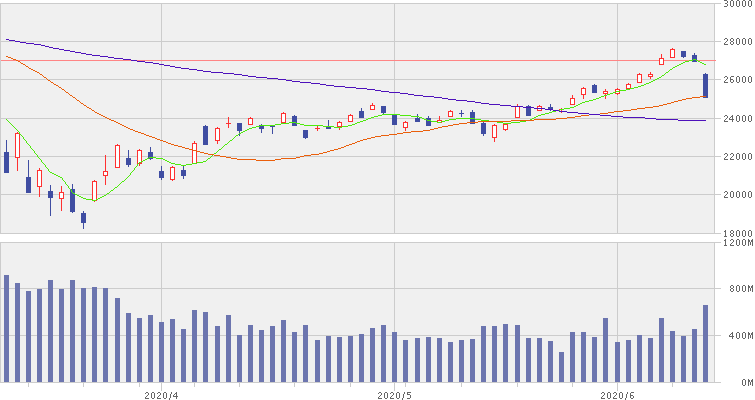The width and height of the screenshot is (755, 400).
Task: Select the last large blue candlestick
Action: (x=705, y=85)
